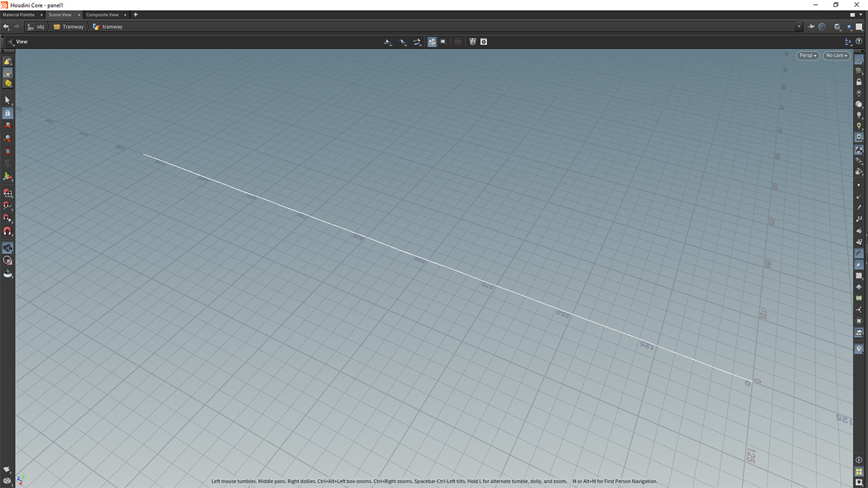Activate the Handles tool with colored axes
This screenshot has width=868, height=488.
coord(7,176)
